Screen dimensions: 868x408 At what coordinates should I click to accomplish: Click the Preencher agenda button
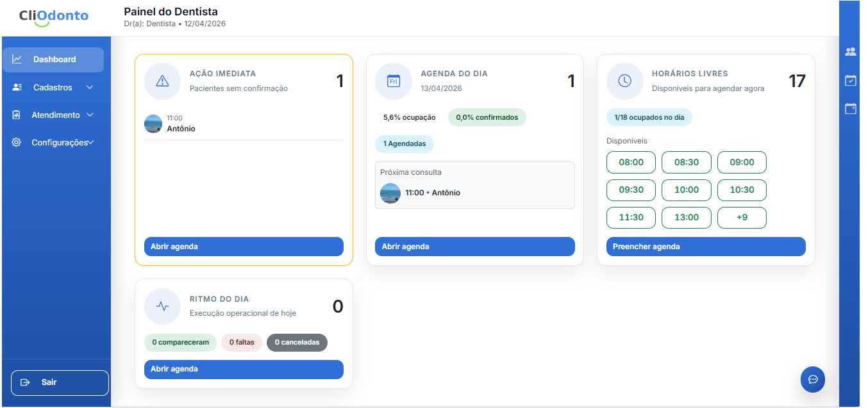click(x=706, y=247)
